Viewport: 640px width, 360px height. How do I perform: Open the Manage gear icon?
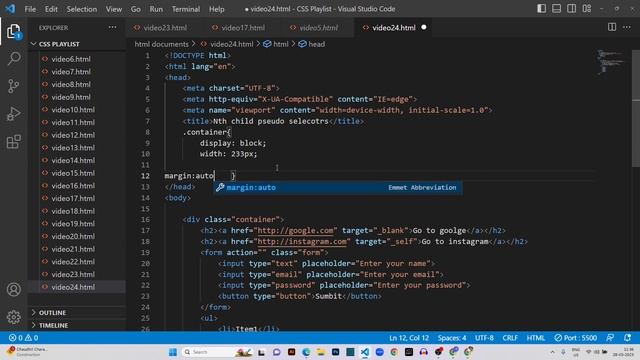pos(13,317)
